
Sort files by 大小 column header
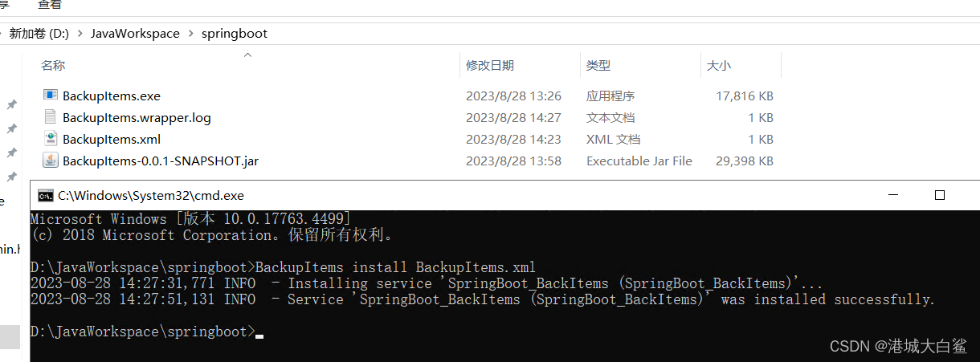(x=719, y=66)
